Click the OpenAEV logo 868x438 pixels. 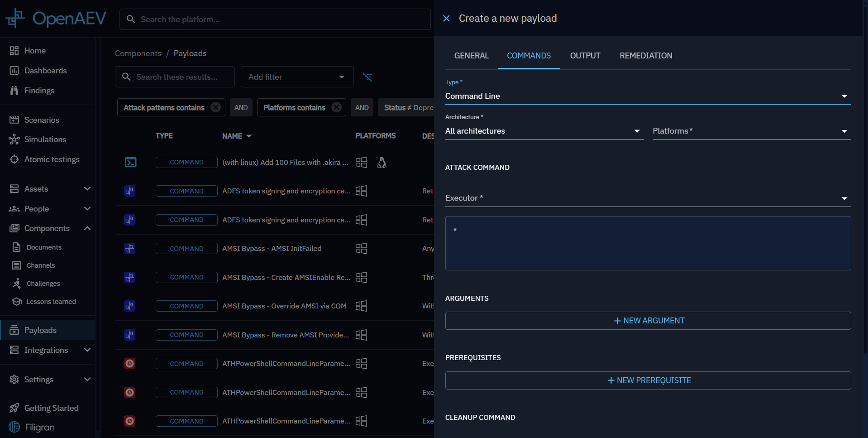pyautogui.click(x=56, y=19)
